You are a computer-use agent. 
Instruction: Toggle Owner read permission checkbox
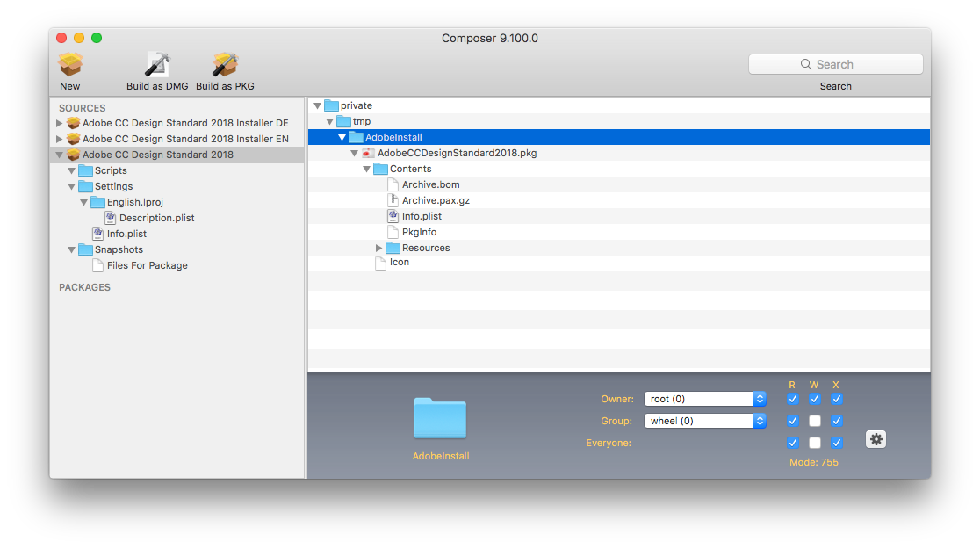(792, 399)
